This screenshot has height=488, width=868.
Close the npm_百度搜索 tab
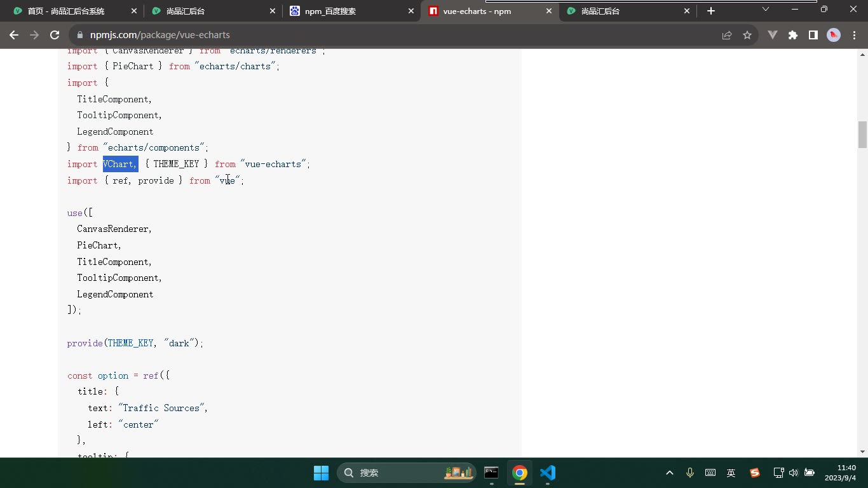click(410, 11)
